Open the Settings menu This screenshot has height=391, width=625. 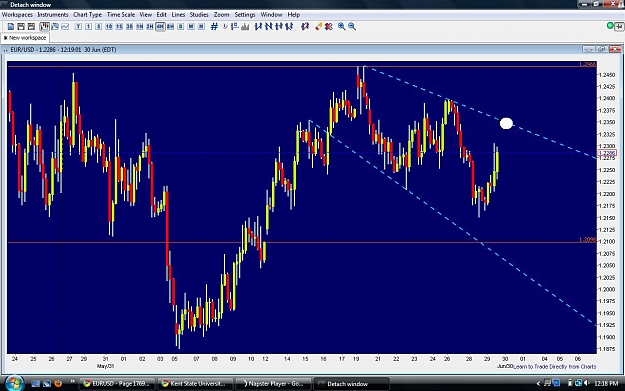(245, 15)
